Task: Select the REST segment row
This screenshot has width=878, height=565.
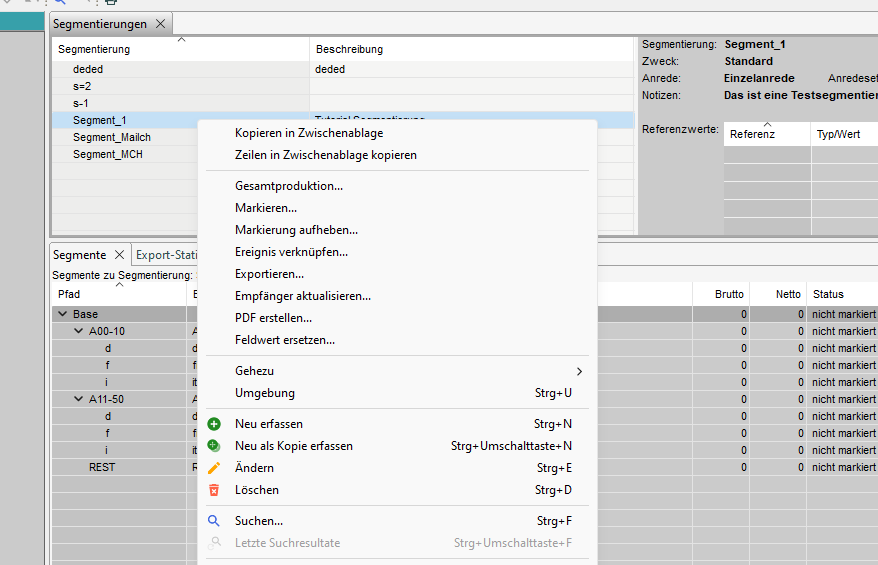Action: (102, 467)
